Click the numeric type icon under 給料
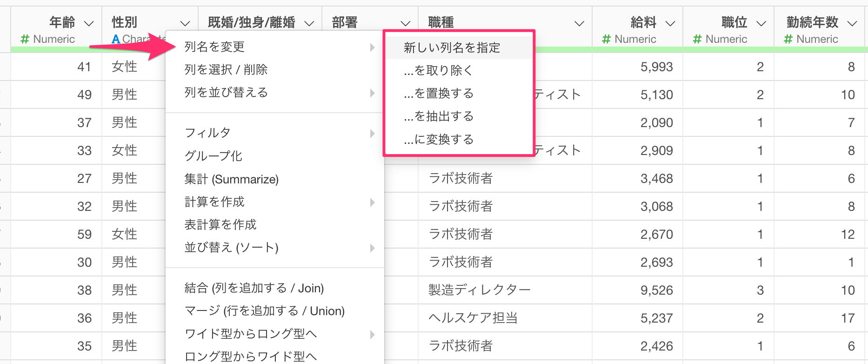 click(606, 40)
